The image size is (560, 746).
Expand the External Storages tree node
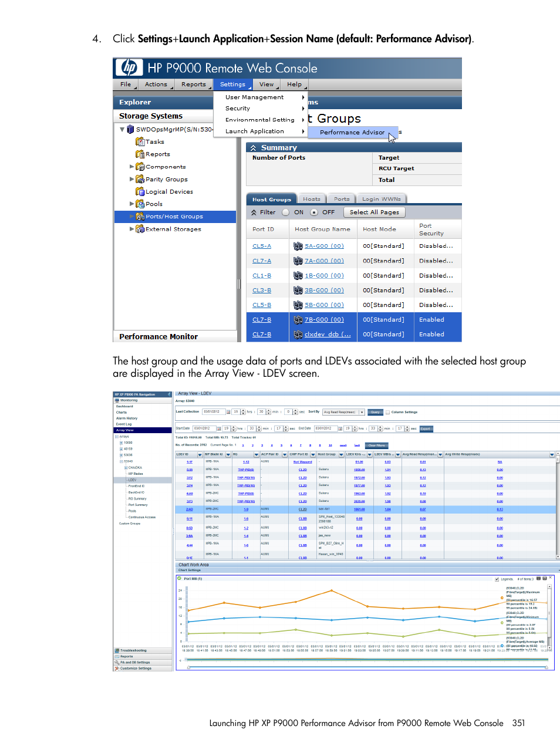click(x=131, y=229)
